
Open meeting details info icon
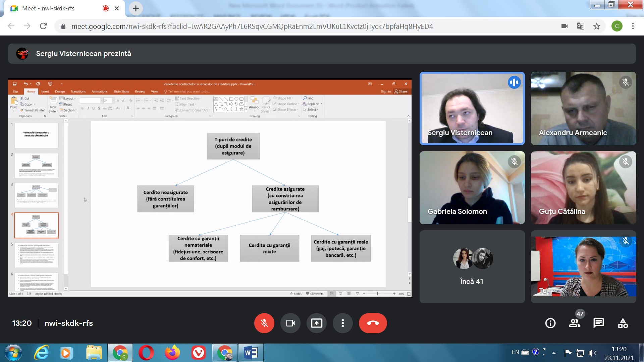[x=550, y=323]
